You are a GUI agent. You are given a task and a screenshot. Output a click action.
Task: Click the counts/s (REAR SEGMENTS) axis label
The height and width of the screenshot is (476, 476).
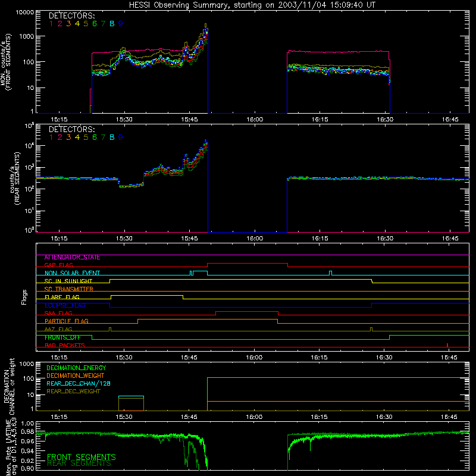click(14, 178)
